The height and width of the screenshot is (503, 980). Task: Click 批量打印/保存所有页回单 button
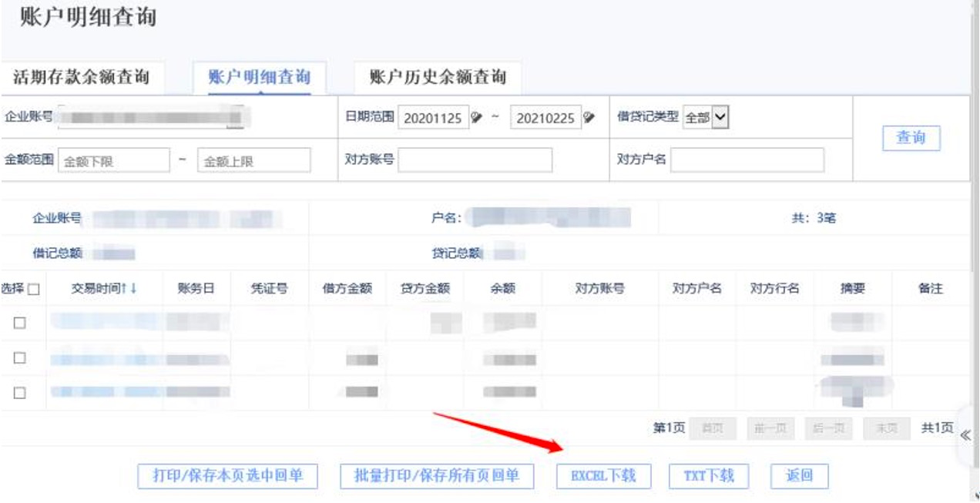pyautogui.click(x=437, y=476)
